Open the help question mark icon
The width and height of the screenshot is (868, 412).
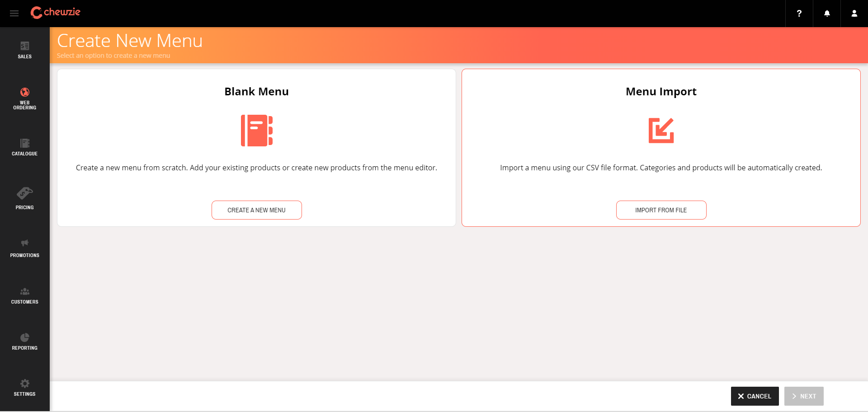[799, 14]
